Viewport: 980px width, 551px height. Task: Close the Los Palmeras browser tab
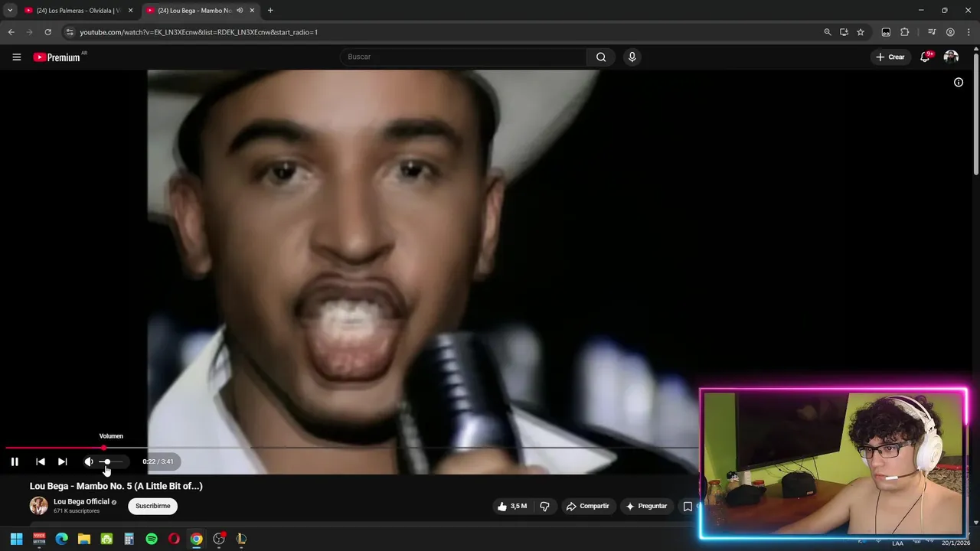(131, 11)
